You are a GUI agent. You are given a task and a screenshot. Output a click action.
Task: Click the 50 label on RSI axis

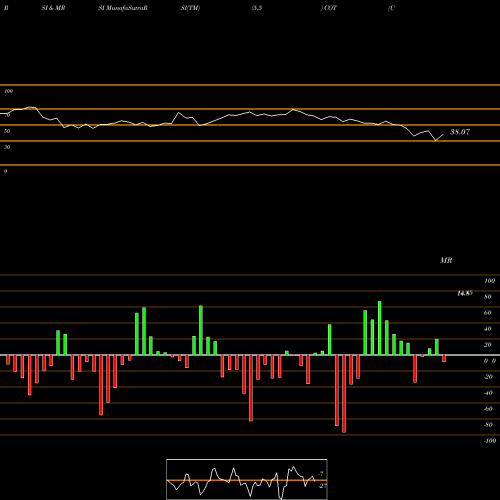(7, 131)
